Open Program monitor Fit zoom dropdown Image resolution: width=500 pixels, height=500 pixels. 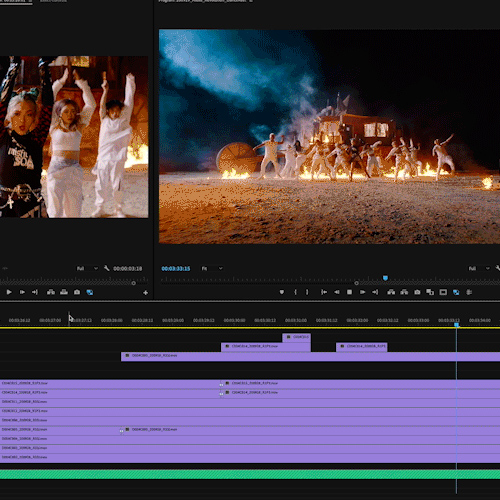click(x=212, y=268)
